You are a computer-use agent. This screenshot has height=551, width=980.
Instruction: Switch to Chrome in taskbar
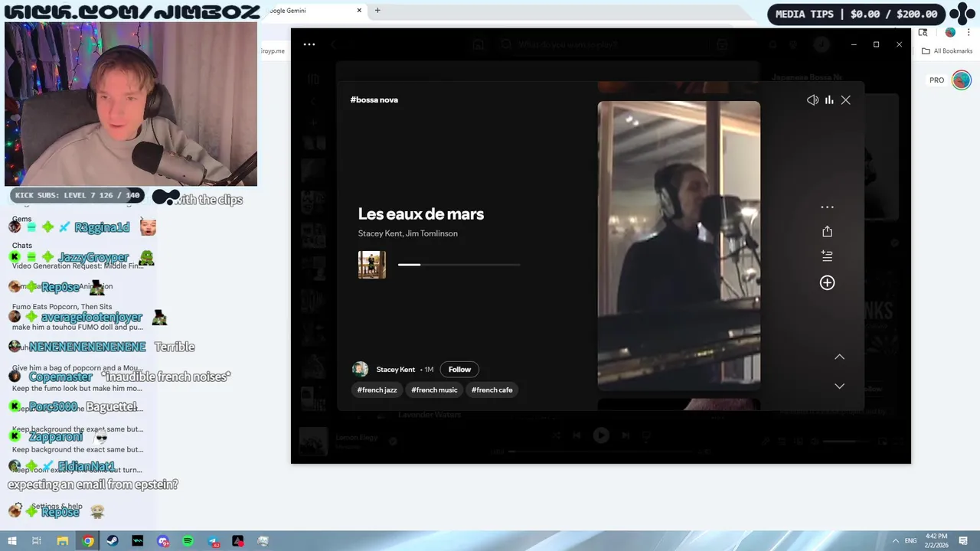click(88, 541)
